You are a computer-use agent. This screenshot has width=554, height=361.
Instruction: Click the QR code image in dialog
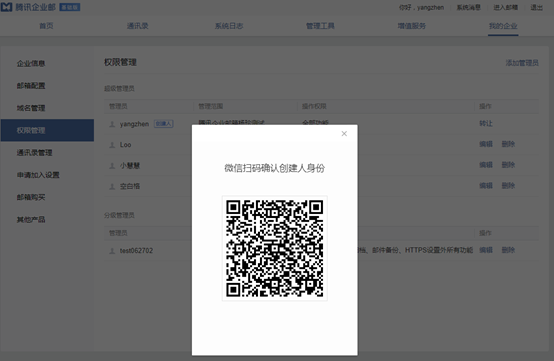pos(275,248)
